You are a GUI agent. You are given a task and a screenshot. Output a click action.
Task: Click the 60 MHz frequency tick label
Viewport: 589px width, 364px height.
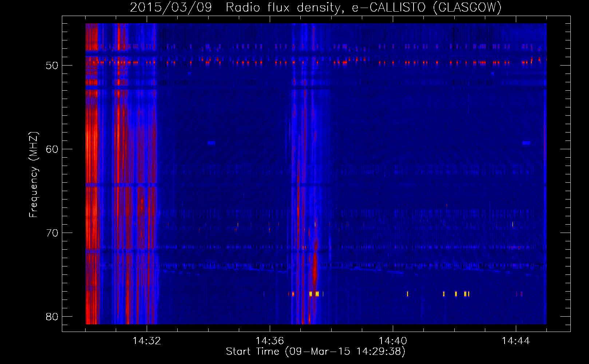(52, 149)
